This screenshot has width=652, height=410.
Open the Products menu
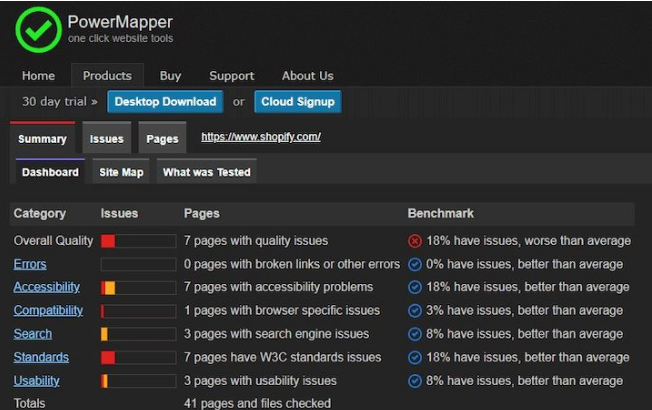point(107,75)
